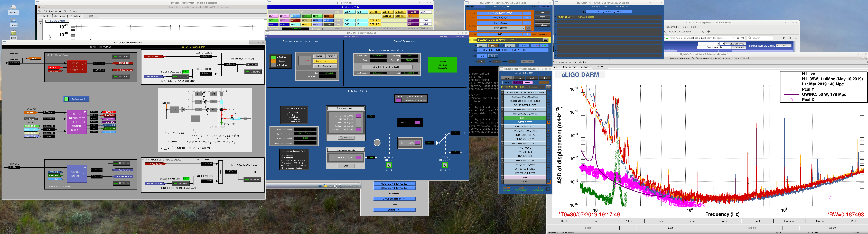Close the aLIGO LHO Logbook tab
The image size is (868, 234).
tap(703, 32)
